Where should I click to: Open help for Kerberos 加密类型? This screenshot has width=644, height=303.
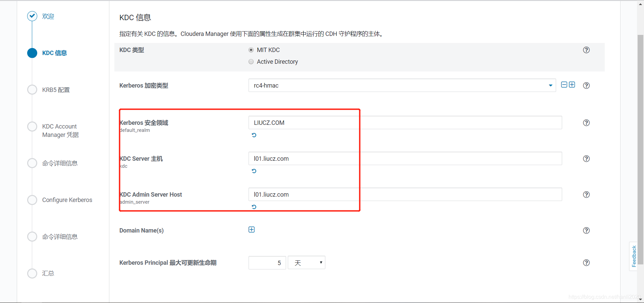(x=586, y=85)
